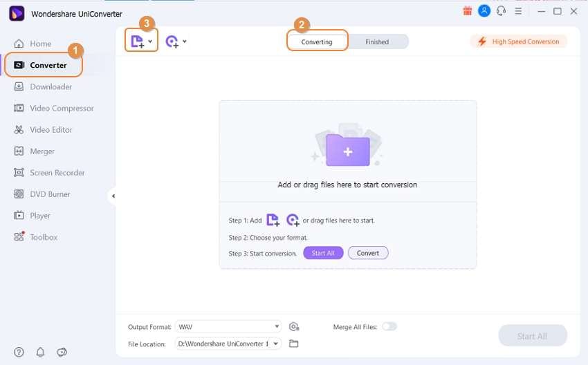This screenshot has height=365, width=588.
Task: Minimize the UniConverter window
Action: (x=541, y=11)
